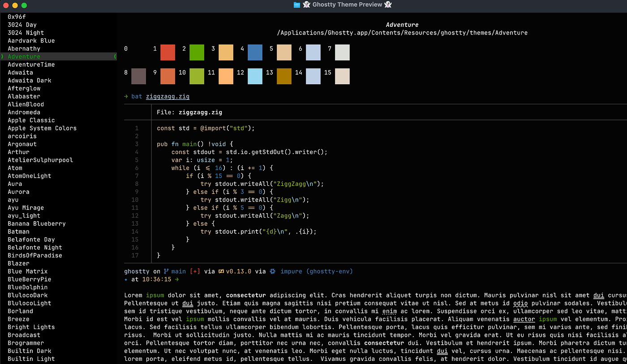Viewport: 627px width, 364px height.
Task: Pick the Abernathy theme
Action: pos(24,48)
